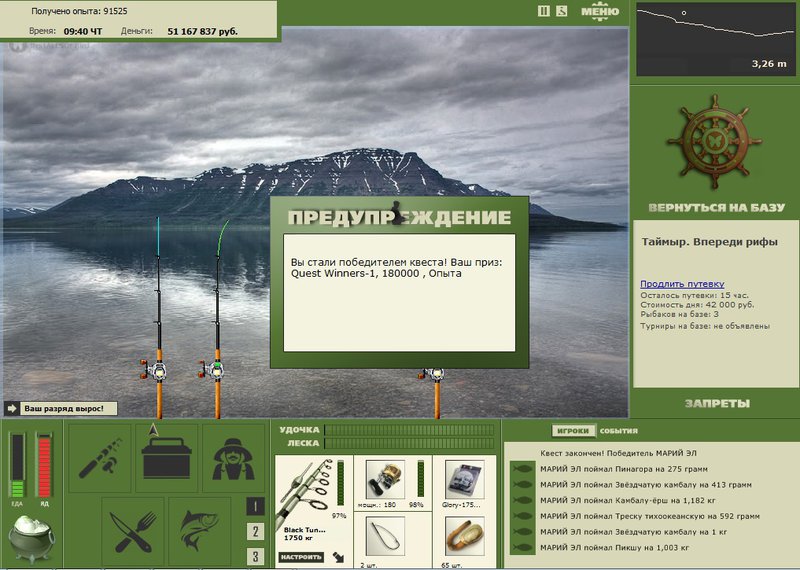
Task: Click the arrow icon on rank notification
Action: tap(12, 408)
